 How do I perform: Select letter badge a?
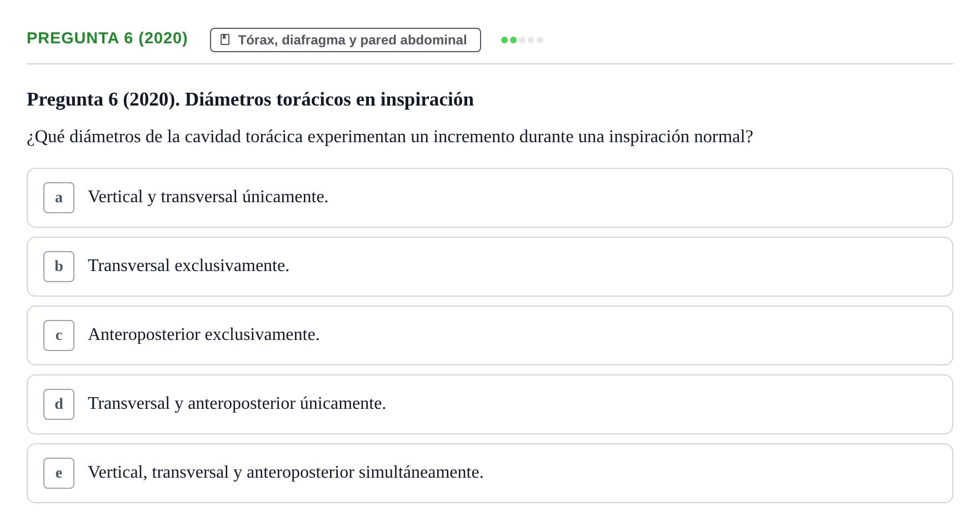[59, 198]
